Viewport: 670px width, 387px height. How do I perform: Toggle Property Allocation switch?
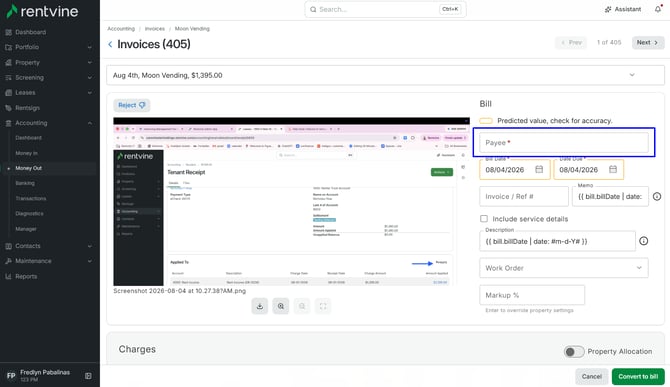coord(574,352)
